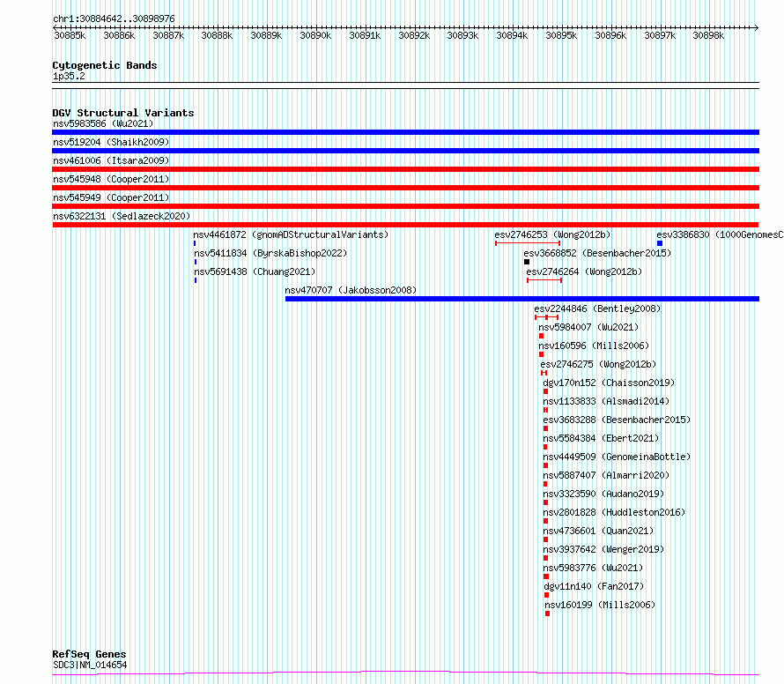Image resolution: width=784 pixels, height=684 pixels.
Task: Click the nsv545948 (Cooper2011) label
Action: point(111,179)
